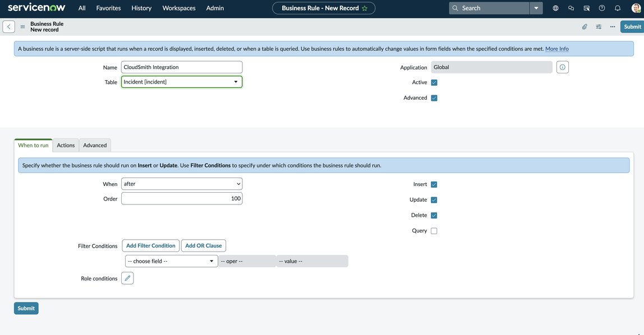Open the Workspaces menu
This screenshot has width=644, height=335.
(179, 8)
